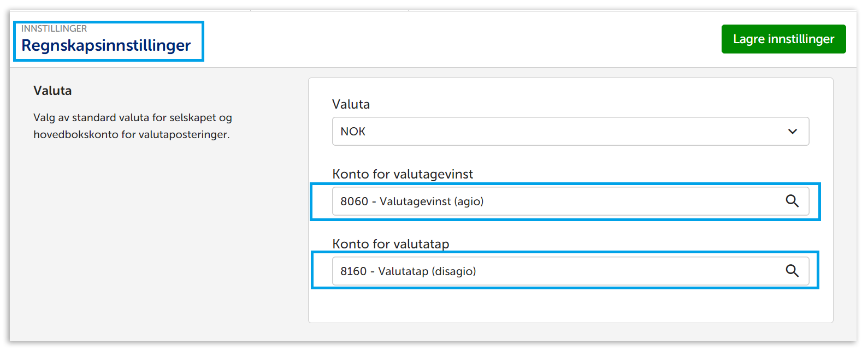Viewport: 868px width, 351px height.
Task: Click the Konto for valutagevinst label
Action: point(403,174)
